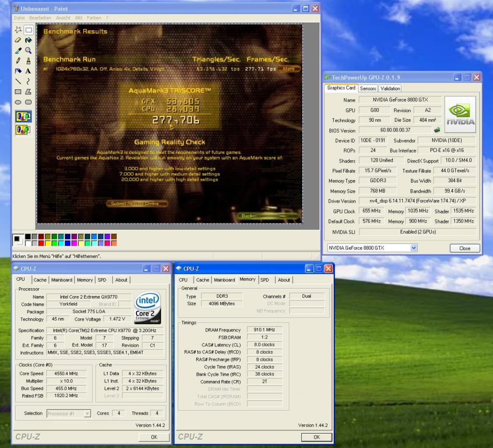The height and width of the screenshot is (448, 493).
Task: Pick the brown swatch at the palette's end
Action: coord(114,236)
